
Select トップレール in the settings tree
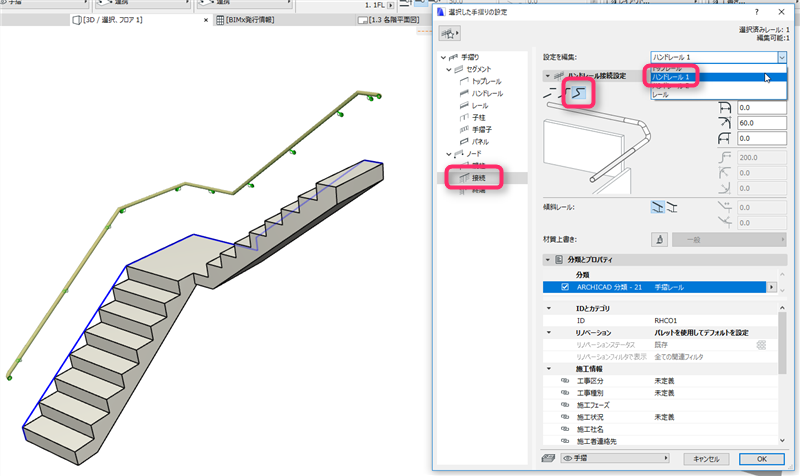[486, 81]
